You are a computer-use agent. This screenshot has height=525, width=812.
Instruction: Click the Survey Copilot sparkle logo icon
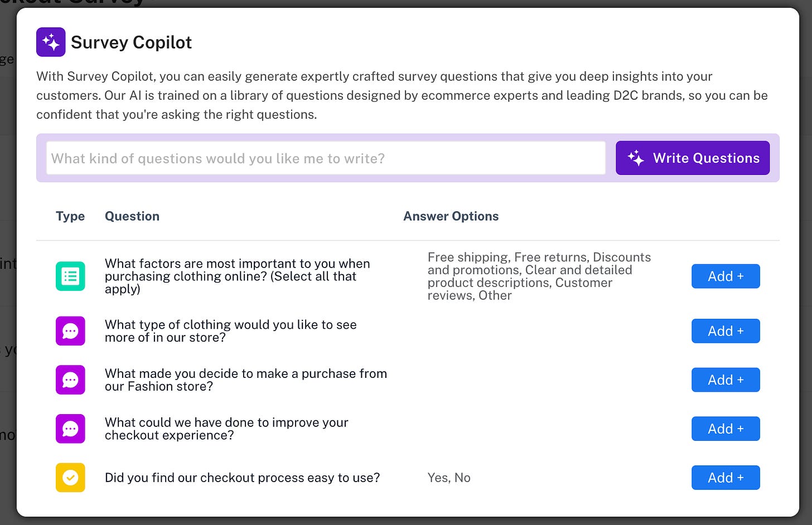tap(51, 42)
